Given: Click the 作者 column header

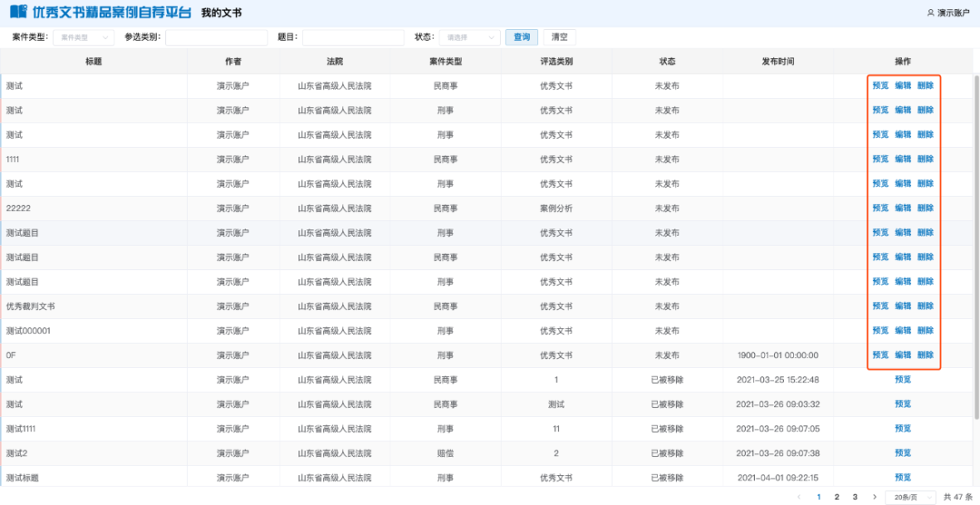Looking at the screenshot, I should 233,61.
